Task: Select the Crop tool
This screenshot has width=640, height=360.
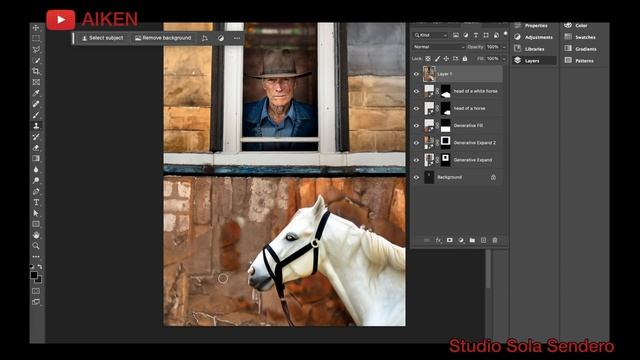Action: [36, 71]
